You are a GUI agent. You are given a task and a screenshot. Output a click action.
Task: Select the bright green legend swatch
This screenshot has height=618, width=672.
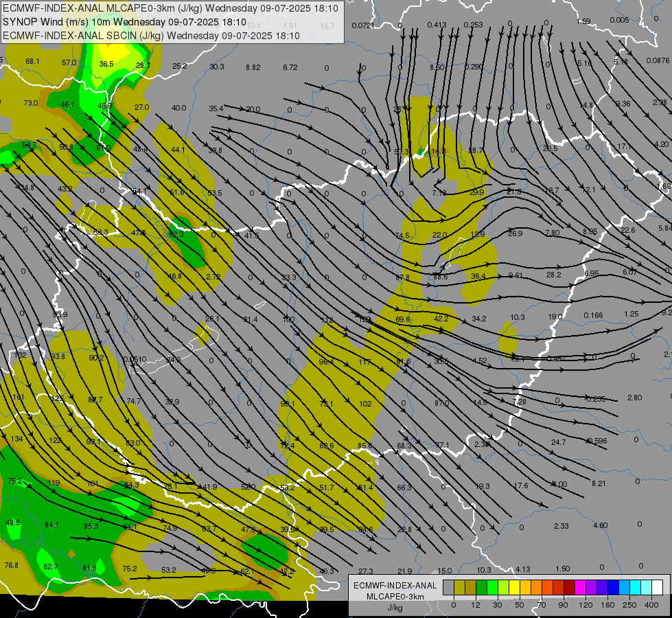pyautogui.click(x=492, y=587)
